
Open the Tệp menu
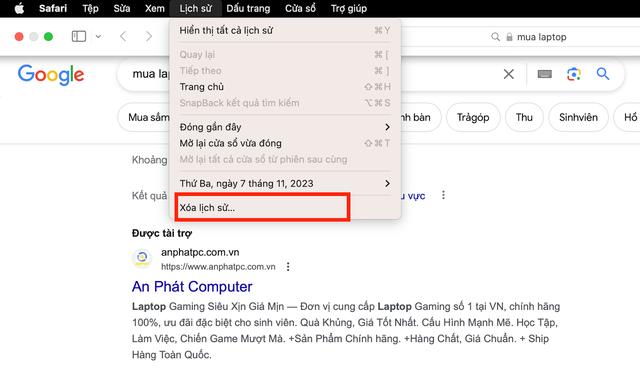coord(90,8)
